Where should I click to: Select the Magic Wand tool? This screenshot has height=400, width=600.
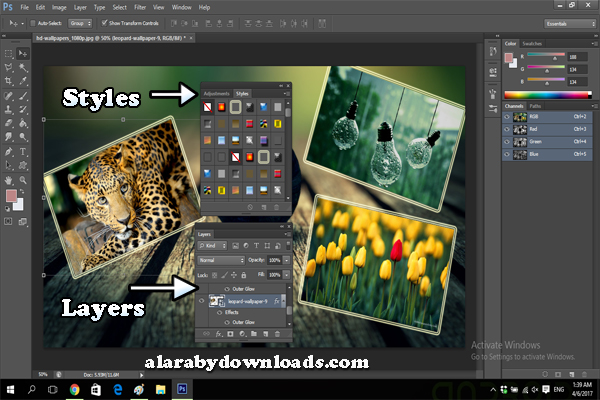(x=23, y=68)
